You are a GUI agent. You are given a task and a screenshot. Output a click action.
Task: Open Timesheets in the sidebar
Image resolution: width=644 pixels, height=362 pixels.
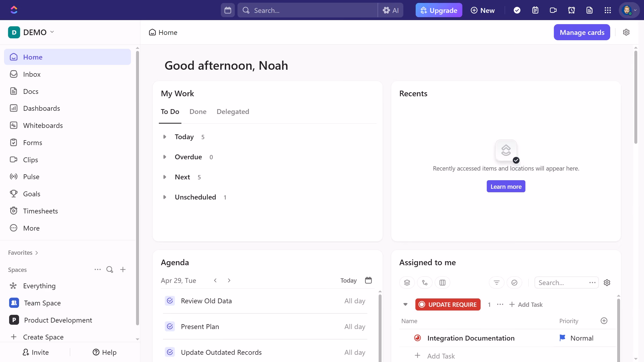(x=67, y=211)
